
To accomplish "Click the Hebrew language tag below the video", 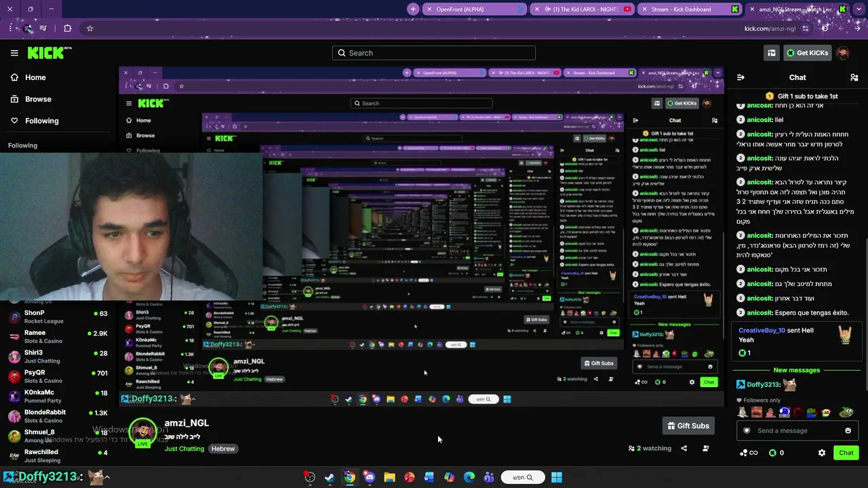I will point(222,449).
